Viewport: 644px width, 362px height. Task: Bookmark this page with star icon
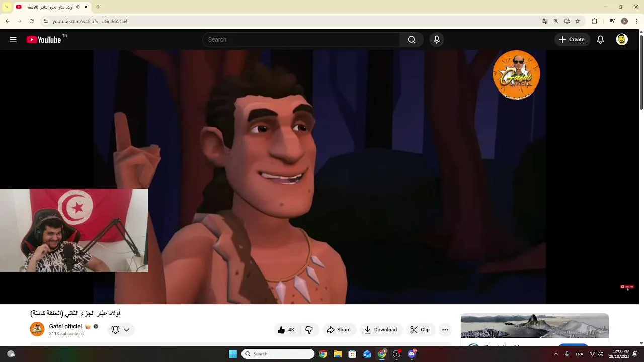pyautogui.click(x=578, y=21)
